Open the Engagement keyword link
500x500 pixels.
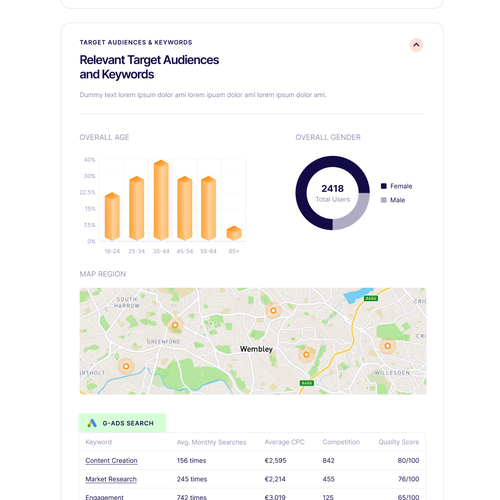(x=104, y=497)
